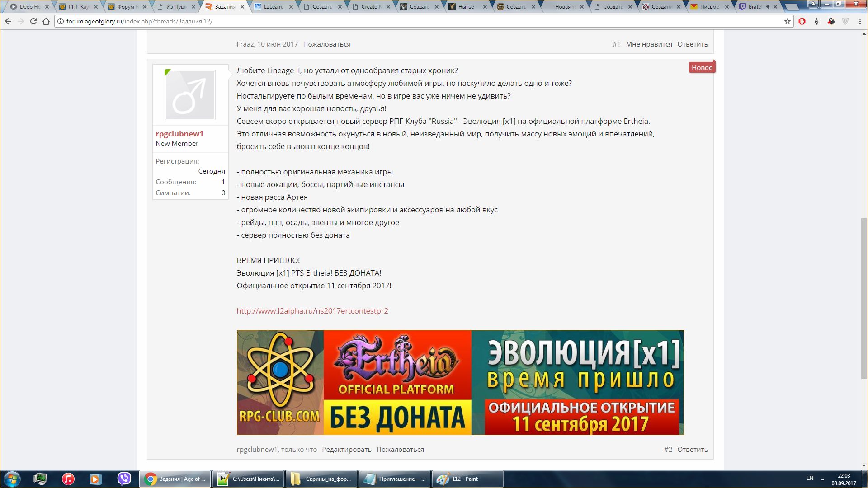Launch iTunes from the taskbar
Screen dimensions: 868x488
(x=68, y=479)
